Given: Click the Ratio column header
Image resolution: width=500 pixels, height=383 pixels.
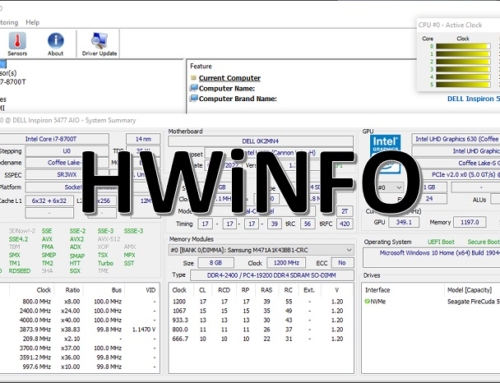Looking at the screenshot, I should coord(73,290).
